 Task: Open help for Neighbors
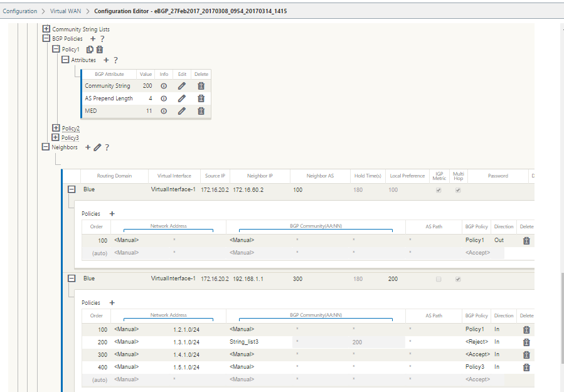coord(107,147)
